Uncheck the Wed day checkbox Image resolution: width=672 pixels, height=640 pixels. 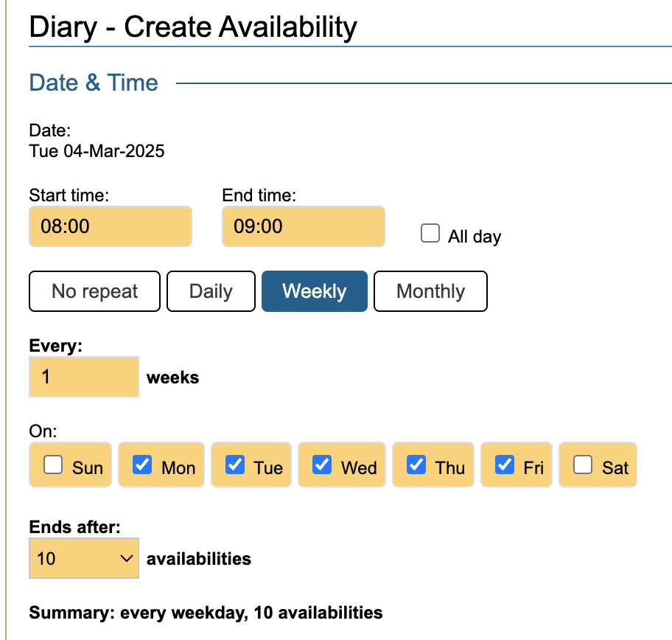(322, 465)
